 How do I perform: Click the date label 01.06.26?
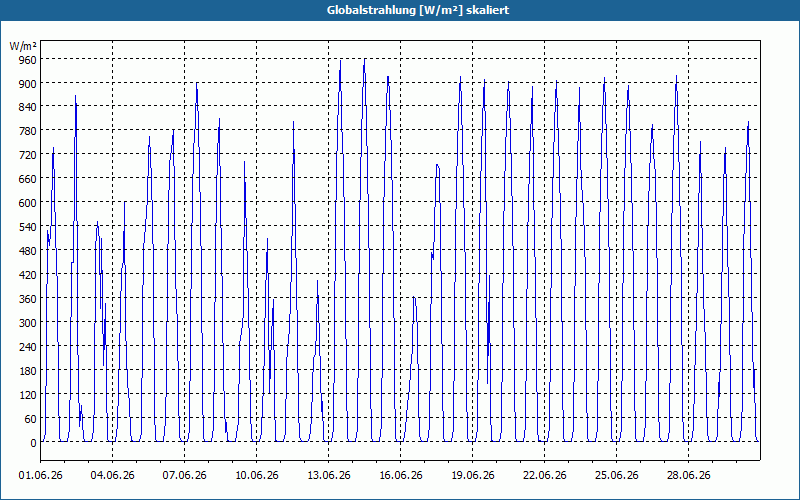41,476
